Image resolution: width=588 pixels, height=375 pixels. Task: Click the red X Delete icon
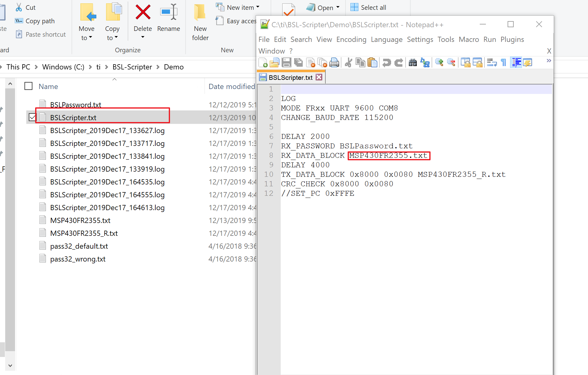143,12
